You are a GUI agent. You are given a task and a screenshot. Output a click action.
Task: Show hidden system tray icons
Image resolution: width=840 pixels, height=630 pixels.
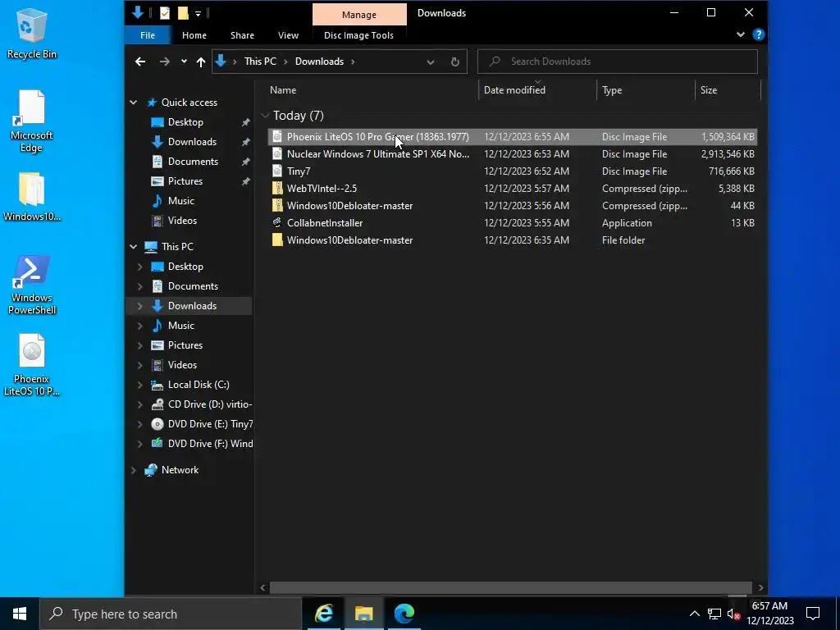(694, 614)
